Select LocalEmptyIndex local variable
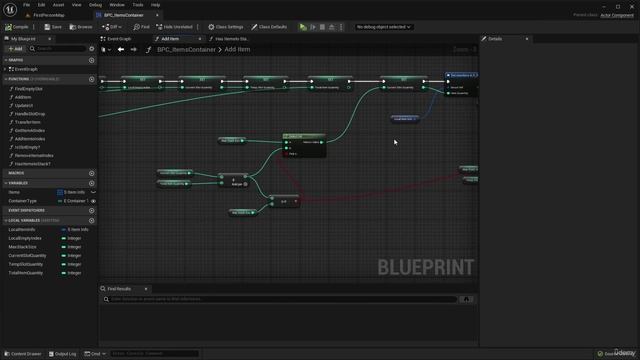This screenshot has width=640, height=360. pyautogui.click(x=25, y=238)
